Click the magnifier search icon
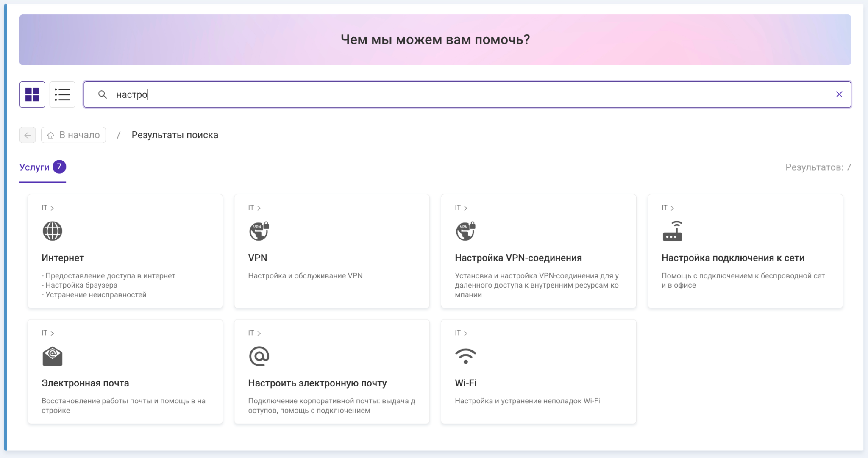 (102, 94)
